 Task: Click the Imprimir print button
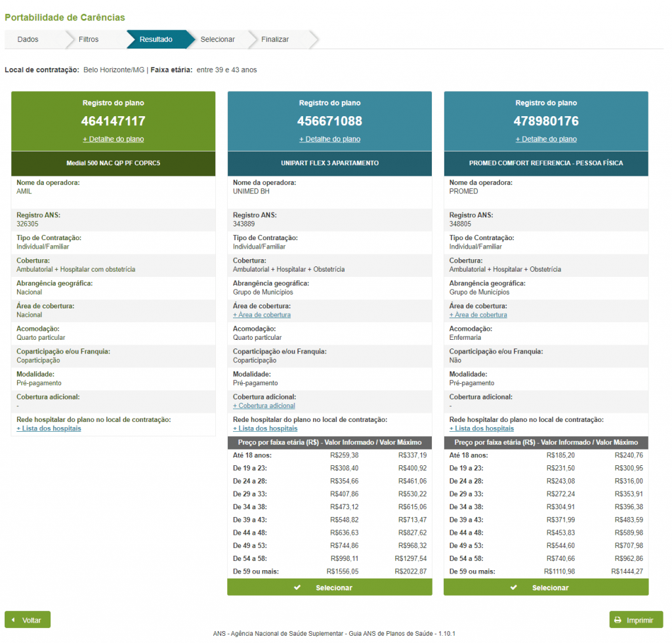(x=636, y=619)
